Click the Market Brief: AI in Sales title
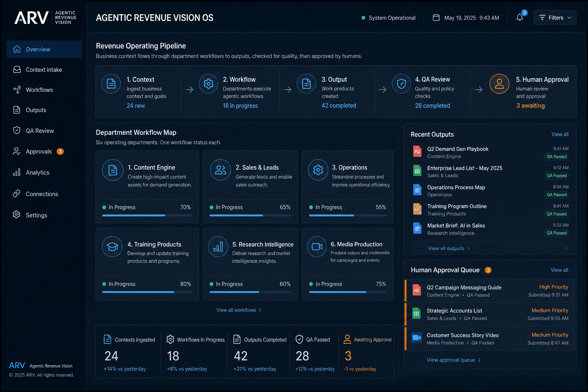 pyautogui.click(x=456, y=225)
